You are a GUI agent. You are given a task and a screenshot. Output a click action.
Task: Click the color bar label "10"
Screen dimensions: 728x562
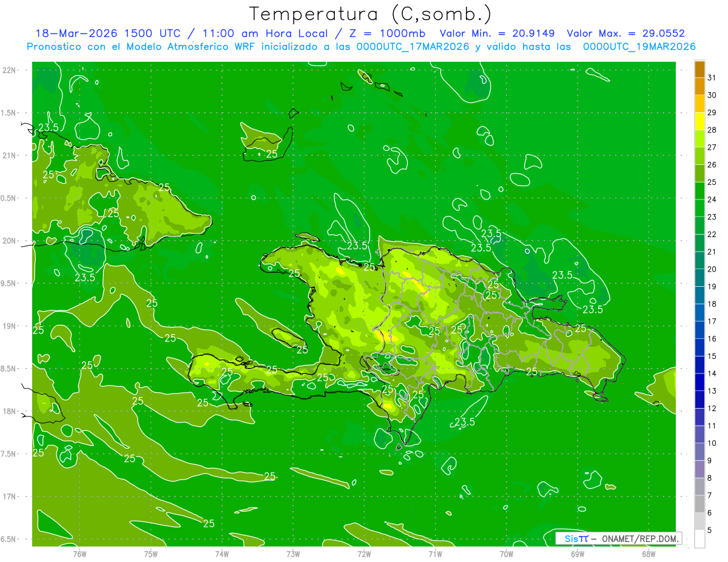[712, 443]
